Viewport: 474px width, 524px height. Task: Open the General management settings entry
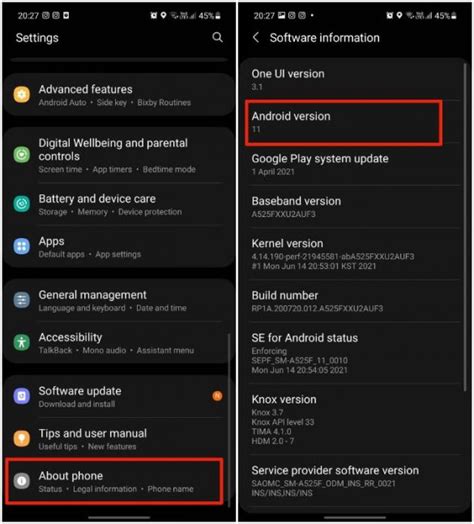119,300
